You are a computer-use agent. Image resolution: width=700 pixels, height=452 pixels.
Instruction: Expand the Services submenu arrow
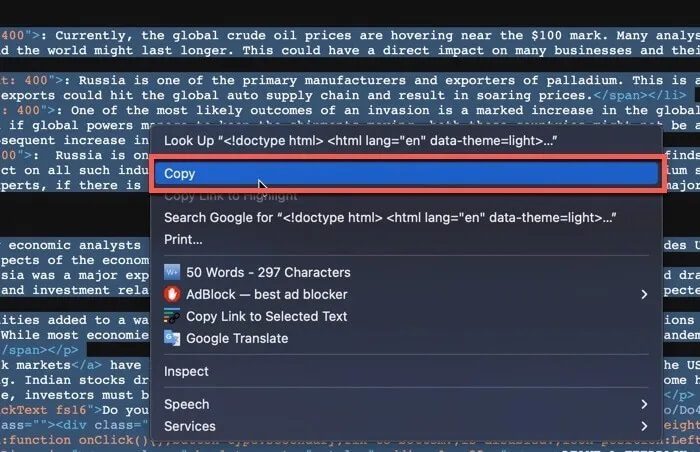tap(644, 427)
